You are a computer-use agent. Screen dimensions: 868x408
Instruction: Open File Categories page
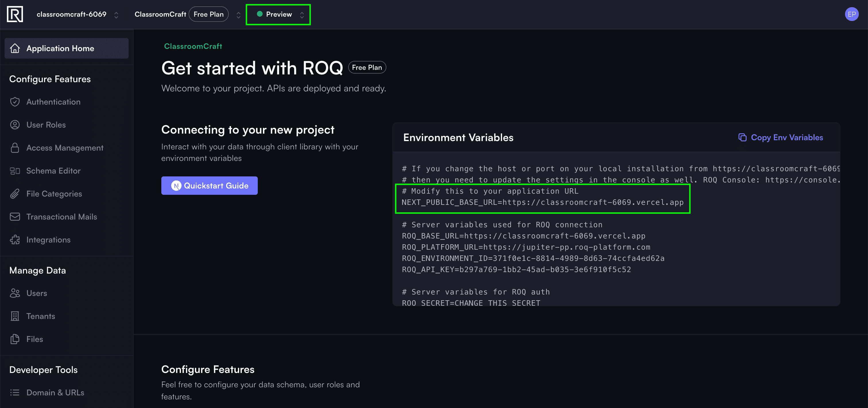tap(67, 194)
